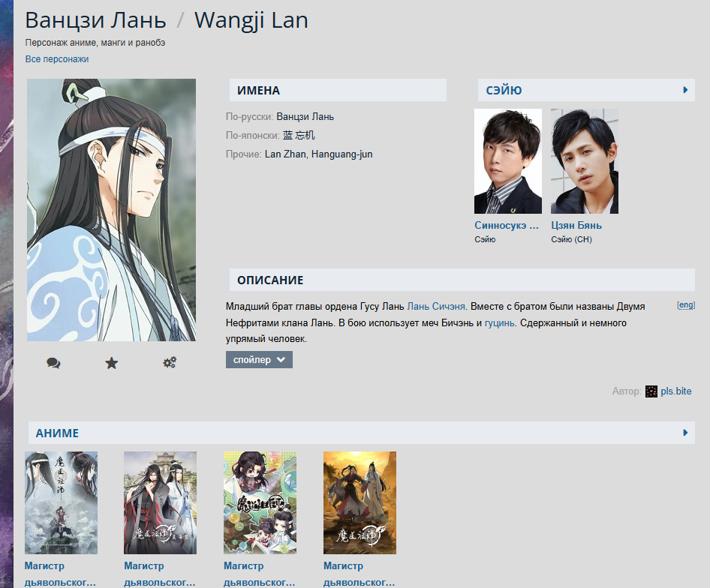The height and width of the screenshot is (588, 710).
Task: Open the gears settings icon under portrait
Action: [x=170, y=362]
